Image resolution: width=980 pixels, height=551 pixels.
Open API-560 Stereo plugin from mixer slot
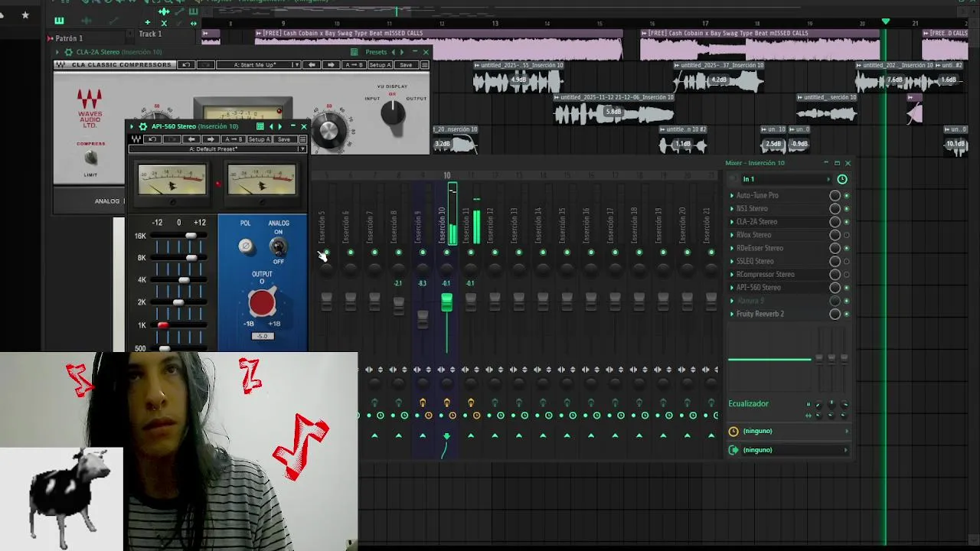click(759, 288)
